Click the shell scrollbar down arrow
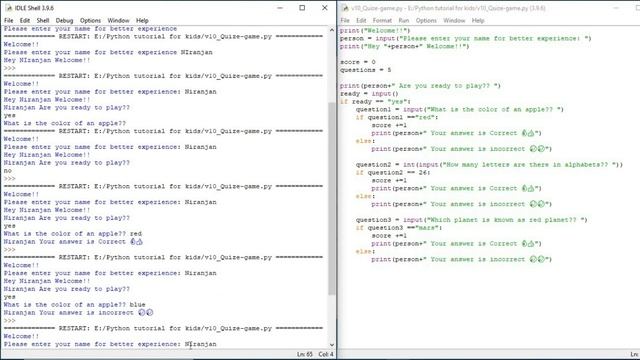The width and height of the screenshot is (640, 360). 332,345
